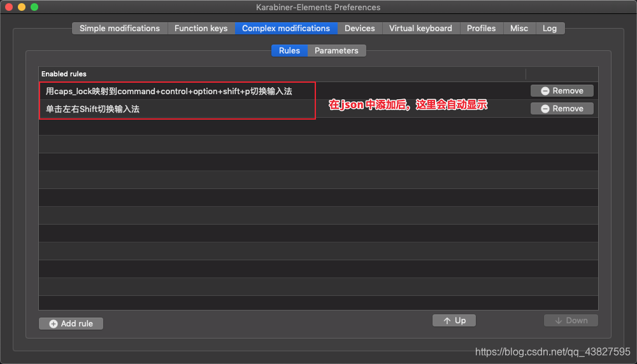Switch to the Parameters sub-tab
Screen dimensions: 637x364
tap(336, 51)
